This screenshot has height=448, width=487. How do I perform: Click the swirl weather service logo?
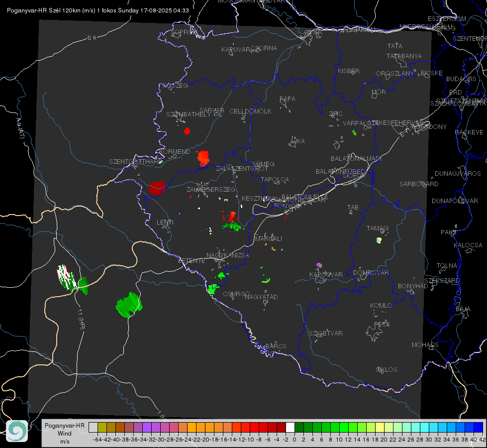click(17, 431)
